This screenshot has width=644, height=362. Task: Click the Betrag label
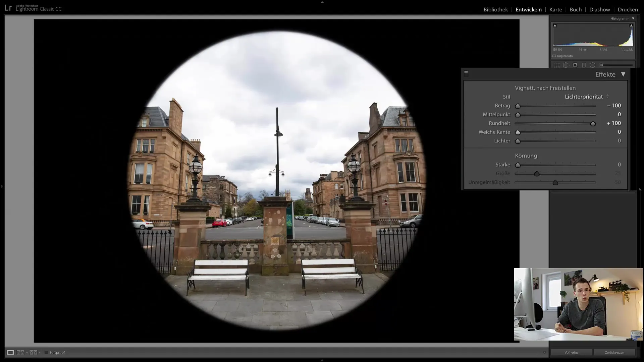point(502,106)
